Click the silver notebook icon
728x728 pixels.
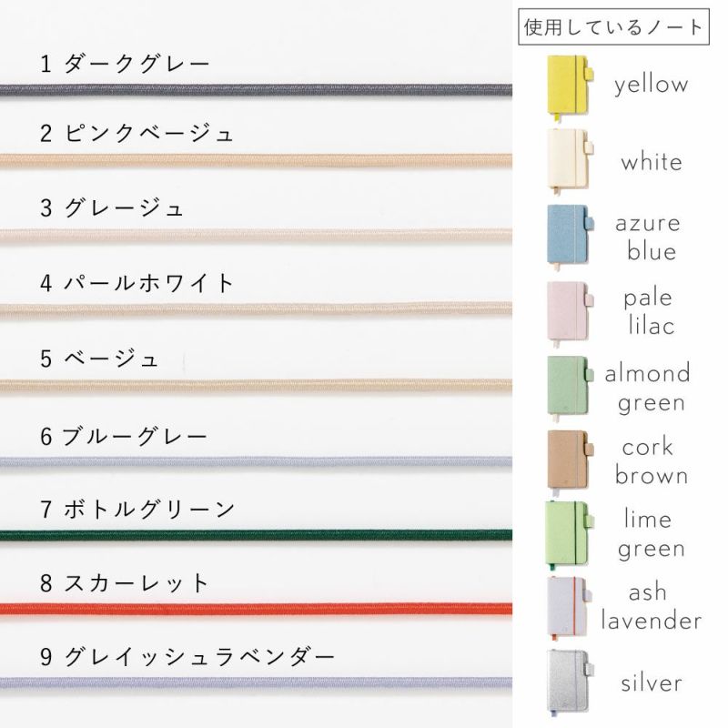pyautogui.click(x=566, y=681)
